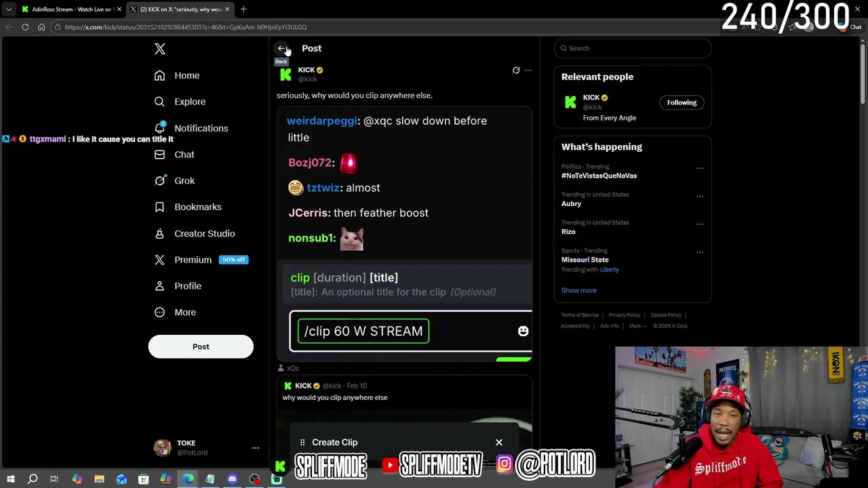
Task: Open Bookmarks in the sidebar
Action: pos(188,207)
